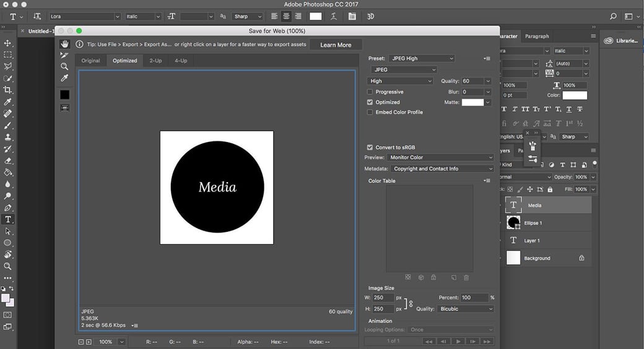Select the Crop tool in main toolbar
Image resolution: width=644 pixels, height=349 pixels.
tap(8, 90)
